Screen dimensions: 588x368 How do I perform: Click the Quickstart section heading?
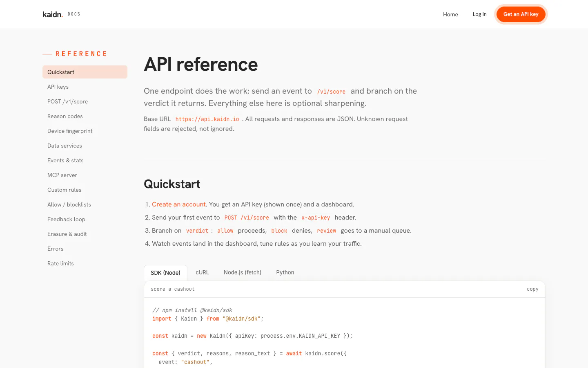[x=172, y=184]
